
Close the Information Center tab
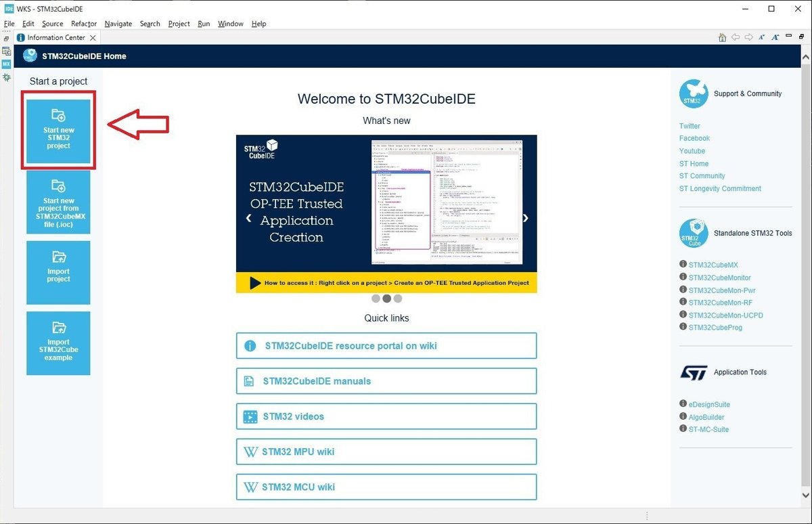[x=93, y=38]
